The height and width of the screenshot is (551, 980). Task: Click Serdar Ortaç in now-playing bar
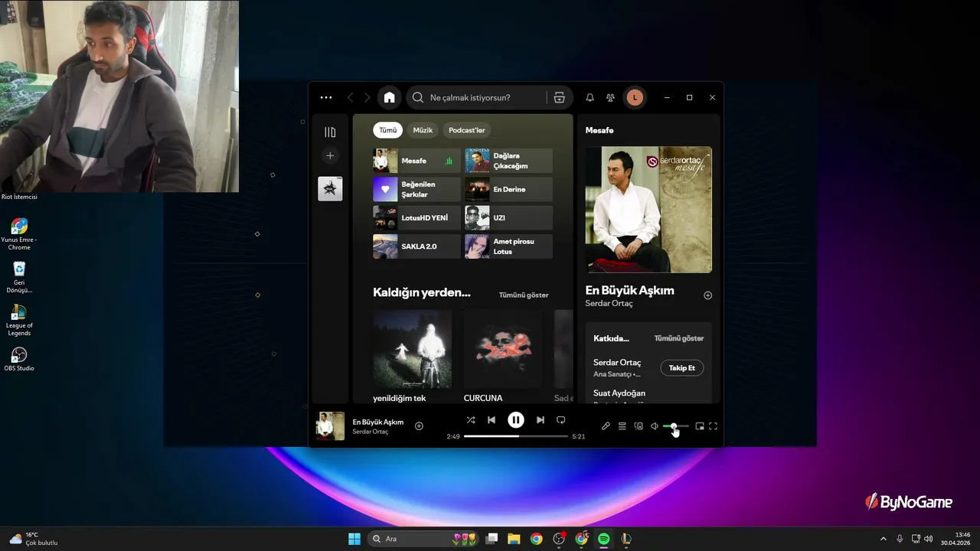[371, 432]
